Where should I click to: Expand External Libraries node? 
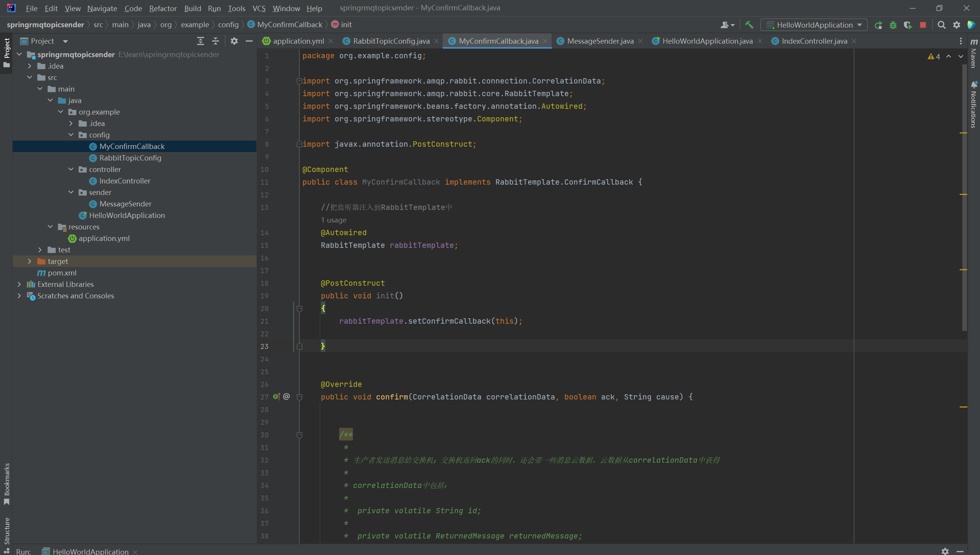[x=20, y=284]
